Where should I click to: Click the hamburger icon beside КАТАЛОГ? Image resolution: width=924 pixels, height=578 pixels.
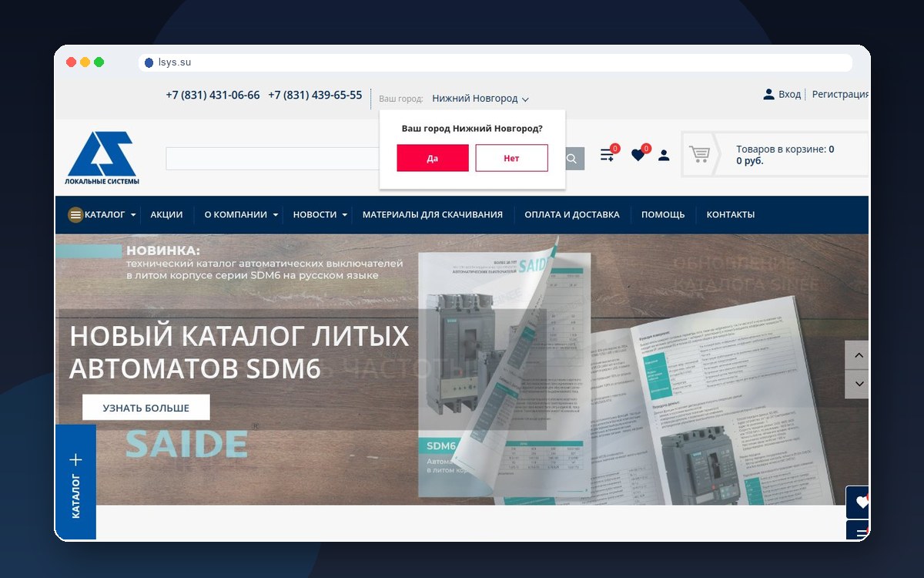(75, 215)
